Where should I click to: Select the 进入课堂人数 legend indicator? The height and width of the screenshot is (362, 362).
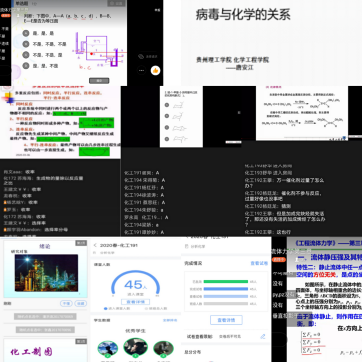tap(106, 309)
